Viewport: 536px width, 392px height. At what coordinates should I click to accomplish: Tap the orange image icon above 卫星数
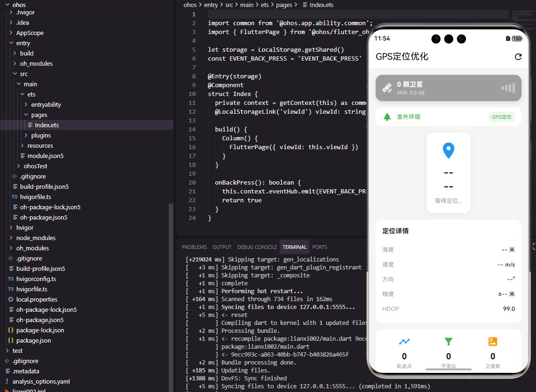(x=493, y=341)
